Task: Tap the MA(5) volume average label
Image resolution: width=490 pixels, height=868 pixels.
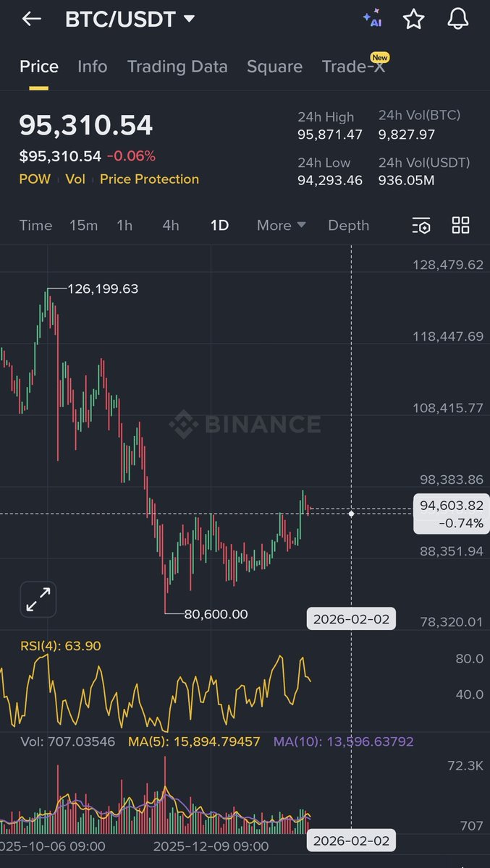Action: click(193, 742)
